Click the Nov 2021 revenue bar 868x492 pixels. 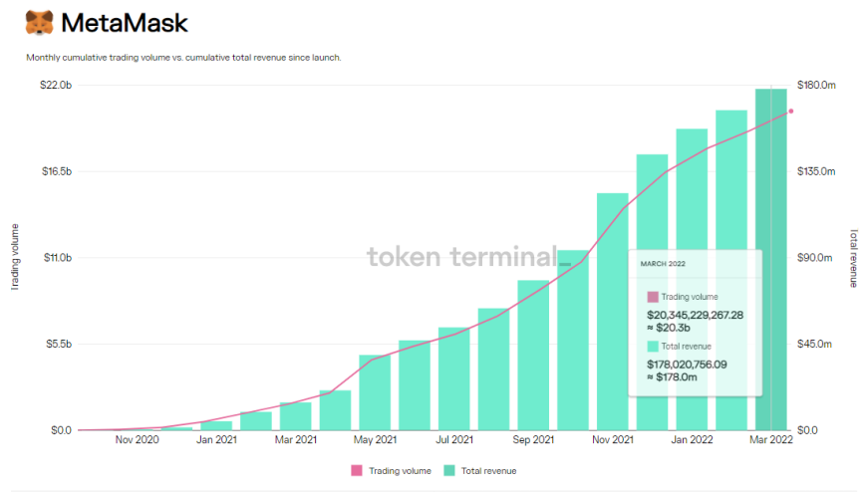613,311
